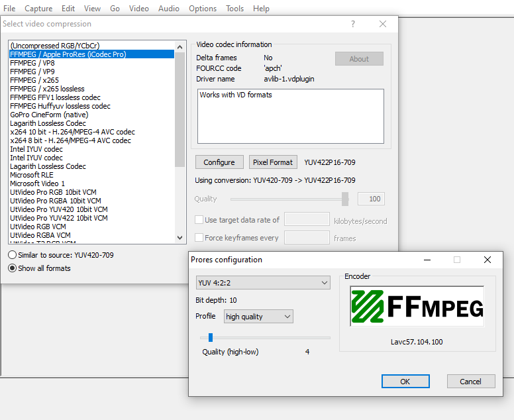Enable Force keyframes every checkbox
This screenshot has height=420, width=514.
point(199,237)
